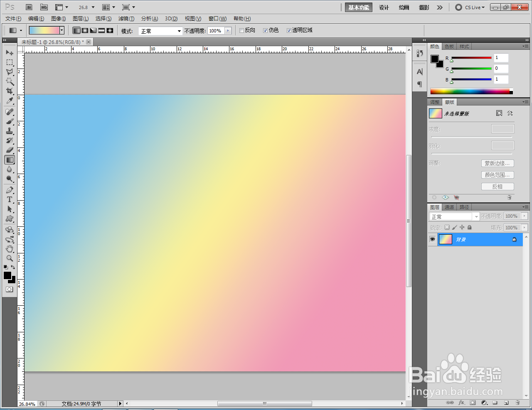Switch to the 摄影 workspace
Viewport: 532px width, 410px height.
point(424,7)
